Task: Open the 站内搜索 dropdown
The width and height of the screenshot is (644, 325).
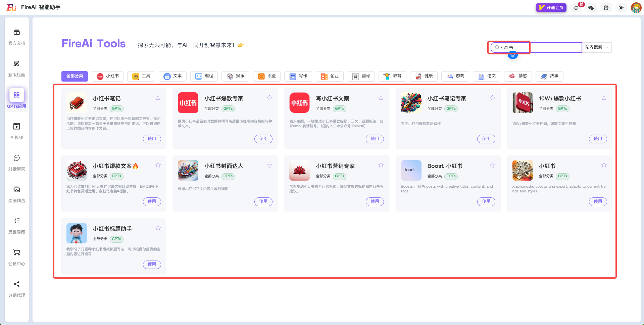Action: coord(597,47)
